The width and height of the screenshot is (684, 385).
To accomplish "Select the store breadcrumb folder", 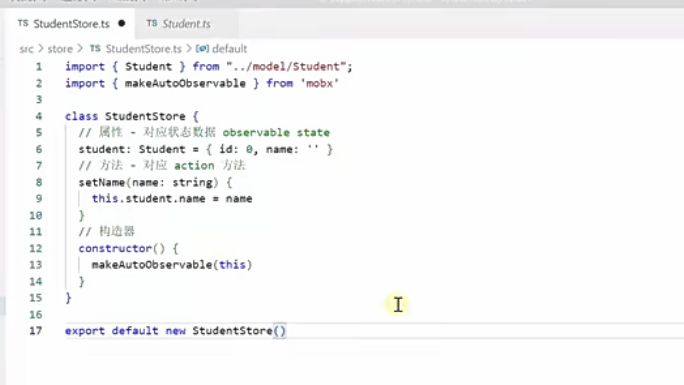I will (x=60, y=49).
